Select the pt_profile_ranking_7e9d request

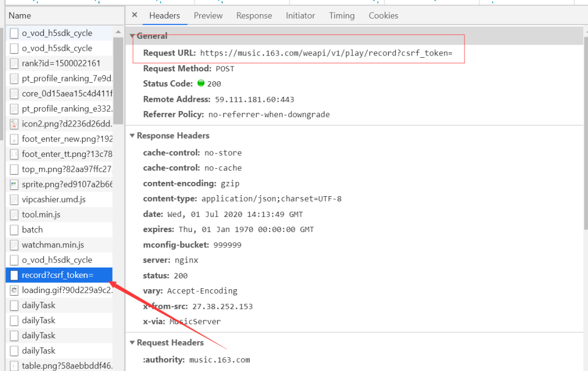[59, 78]
